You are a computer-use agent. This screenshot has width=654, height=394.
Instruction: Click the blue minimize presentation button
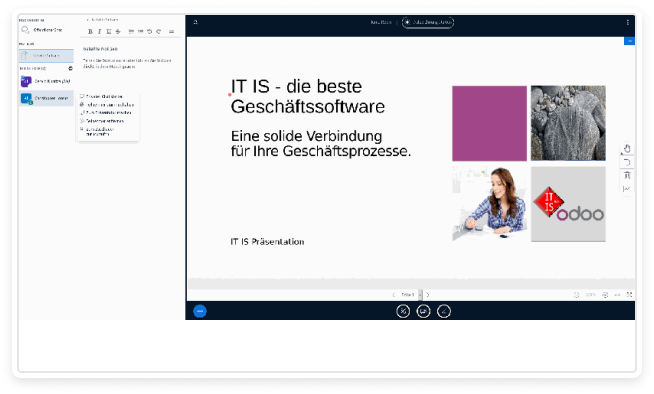(x=630, y=41)
